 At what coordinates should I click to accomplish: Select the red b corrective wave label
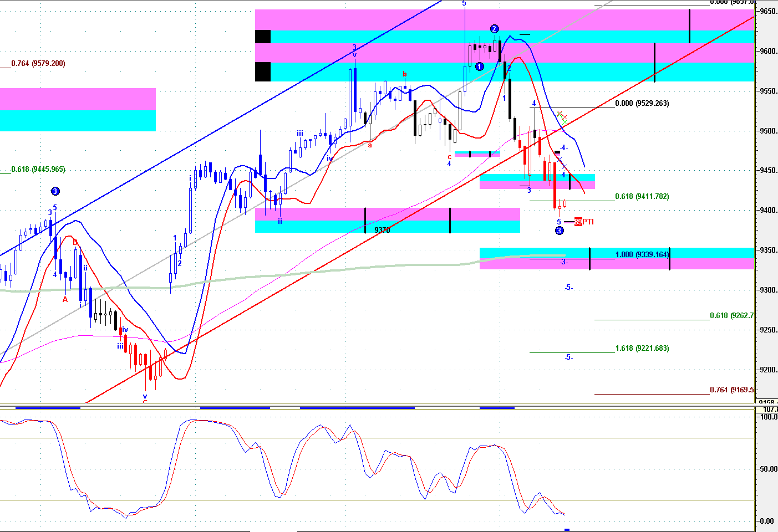(405, 74)
